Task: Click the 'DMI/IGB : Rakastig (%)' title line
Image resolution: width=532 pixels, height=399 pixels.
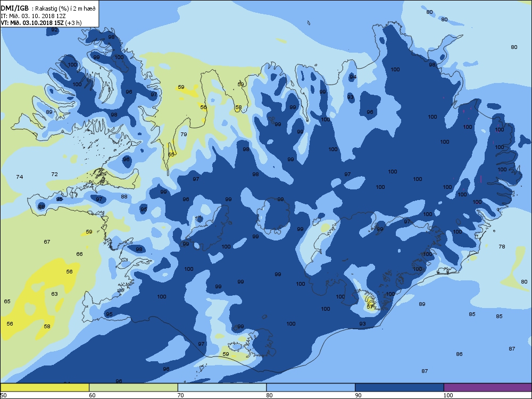Action: [48, 8]
